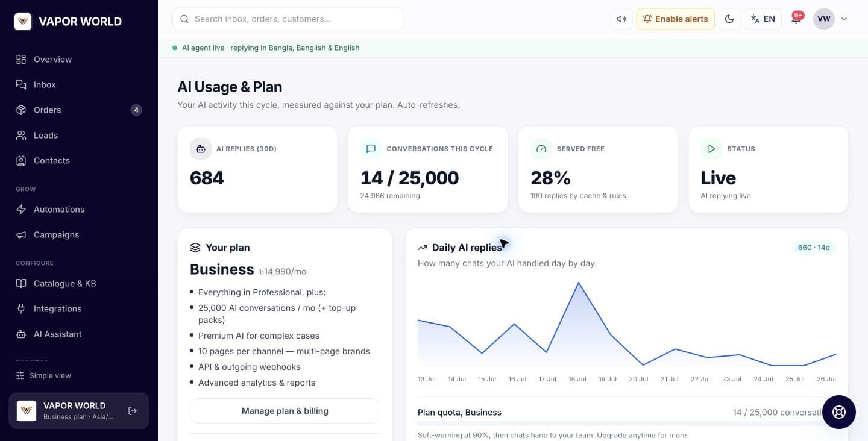Navigate to Contacts

pyautogui.click(x=79, y=160)
